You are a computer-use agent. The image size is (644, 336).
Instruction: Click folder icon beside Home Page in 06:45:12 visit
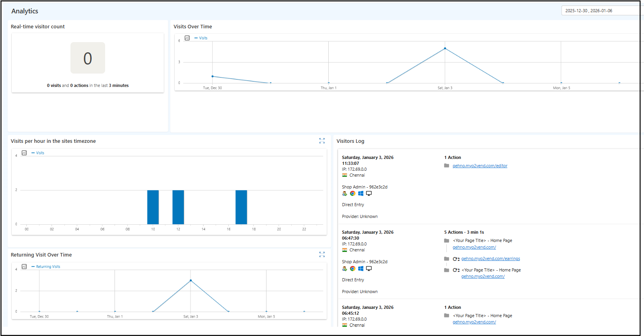(447, 316)
